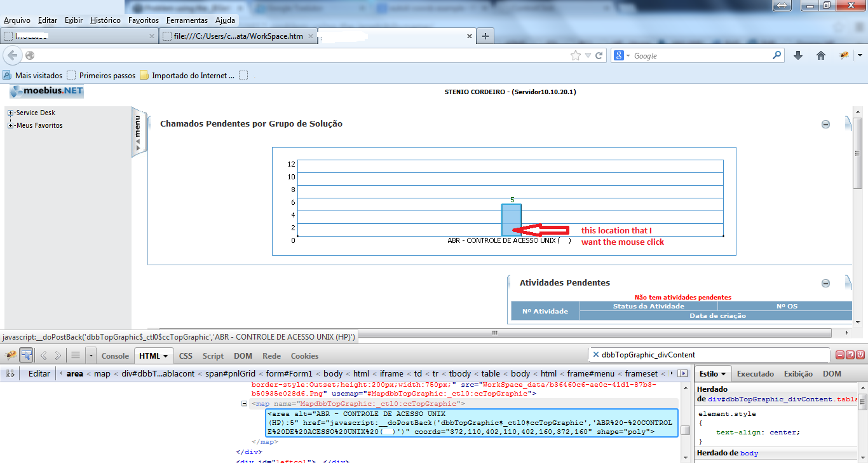868x463 pixels.
Task: Open the Arquivo menu
Action: (17, 20)
